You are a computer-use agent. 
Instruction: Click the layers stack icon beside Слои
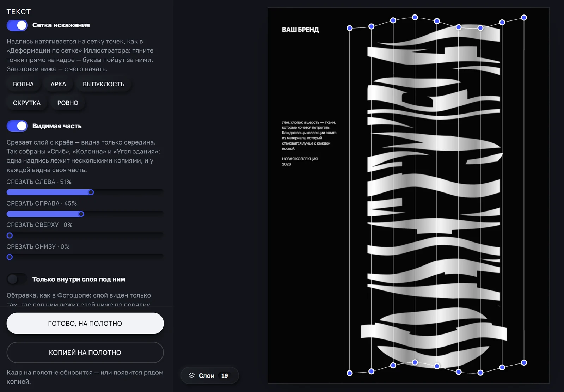(192, 375)
